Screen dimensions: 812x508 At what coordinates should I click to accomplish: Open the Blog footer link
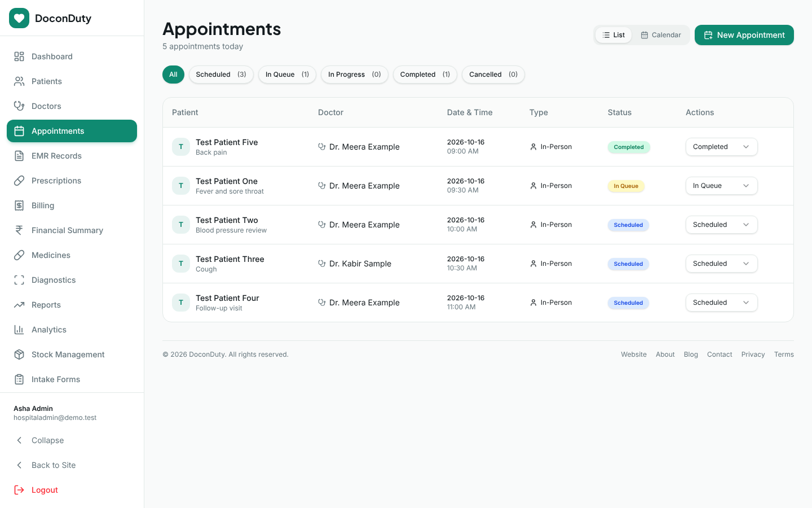coord(691,354)
